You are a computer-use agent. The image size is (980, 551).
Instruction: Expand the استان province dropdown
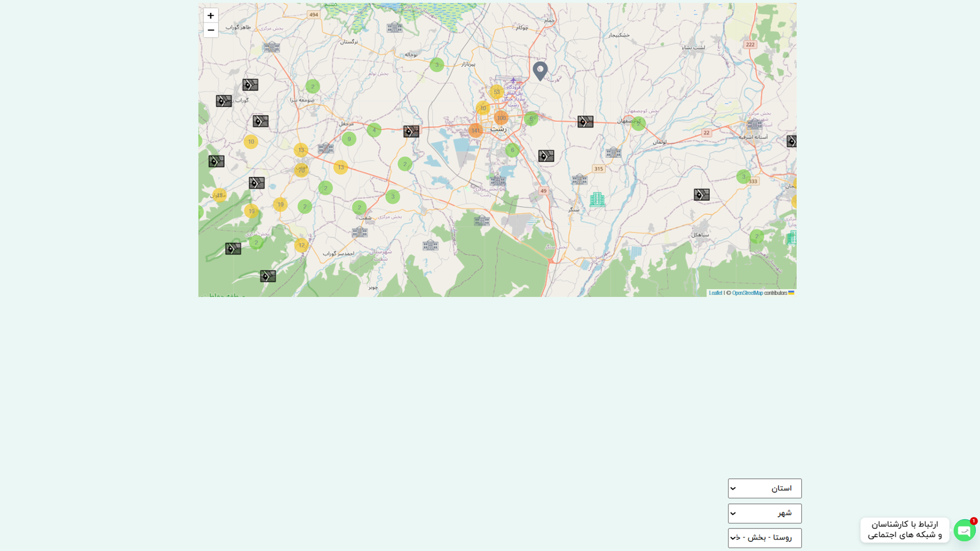tap(764, 489)
